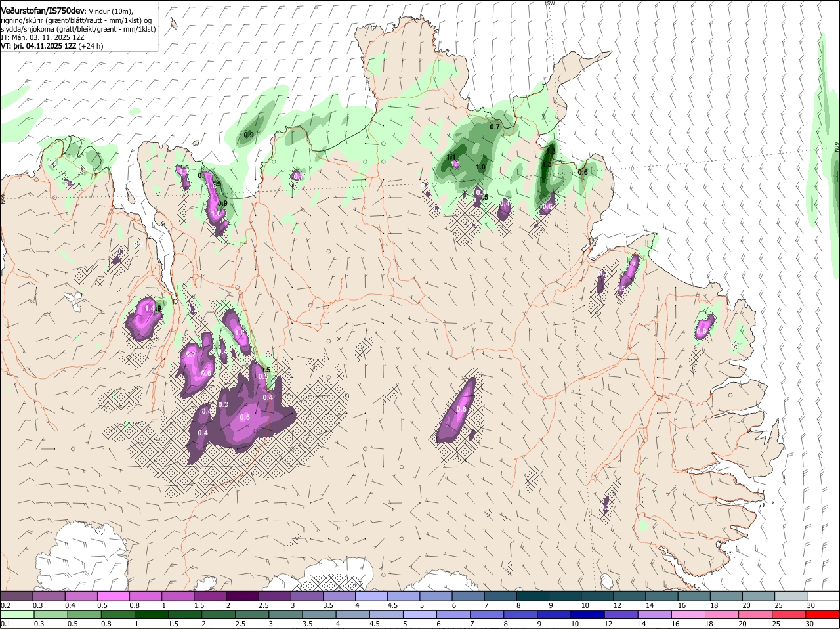Pick the dark mauve 0.2 swatch in snow legend

(x=16, y=596)
